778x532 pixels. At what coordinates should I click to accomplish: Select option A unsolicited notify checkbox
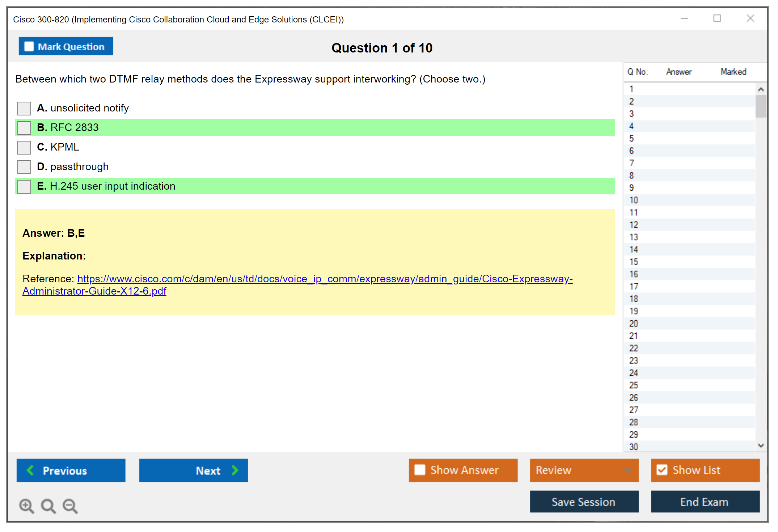[24, 108]
